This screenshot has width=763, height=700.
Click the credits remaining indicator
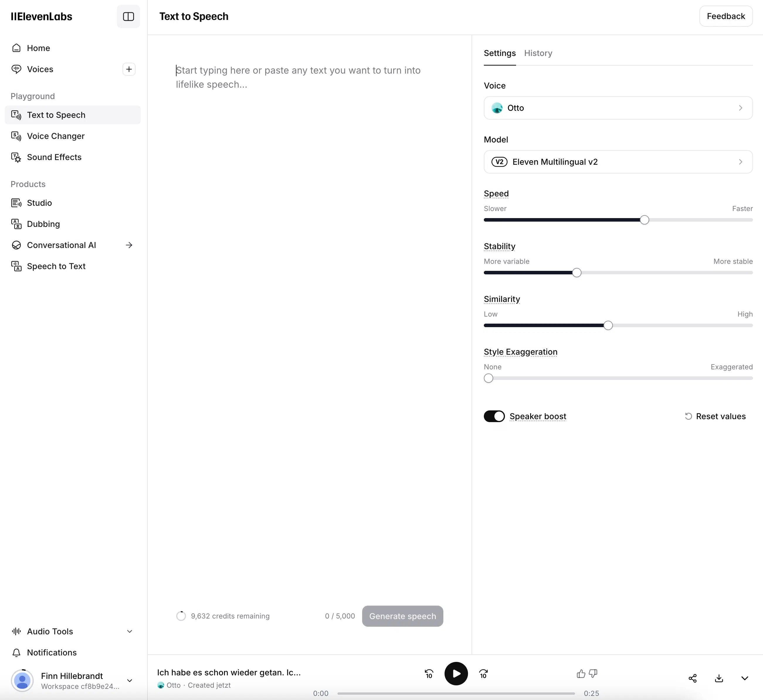(223, 616)
